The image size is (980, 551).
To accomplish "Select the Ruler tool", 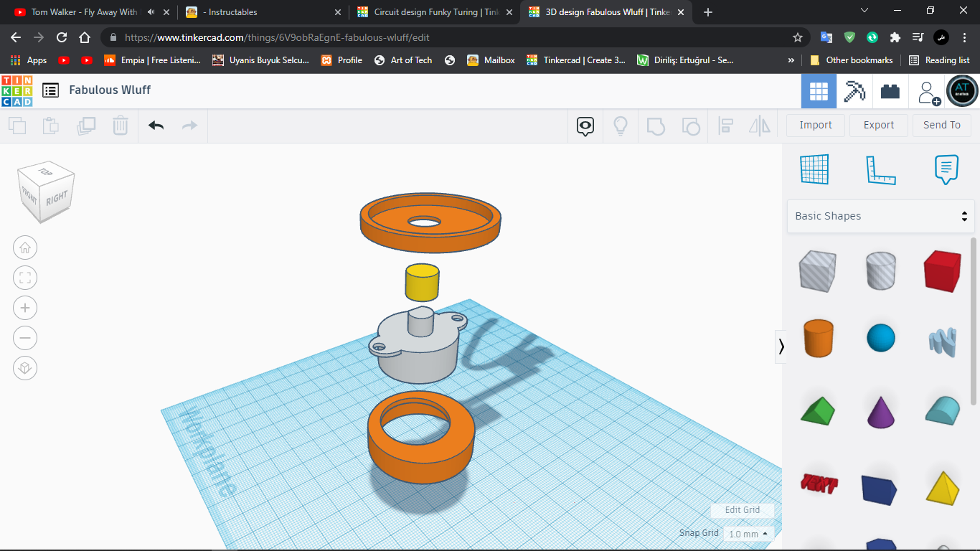I will click(x=881, y=169).
